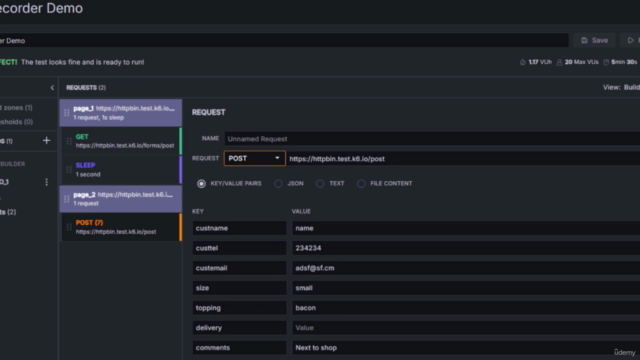This screenshot has height=360, width=640.
Task: Click the value field containing adsf@sf.cm
Action: pyautogui.click(x=466, y=268)
